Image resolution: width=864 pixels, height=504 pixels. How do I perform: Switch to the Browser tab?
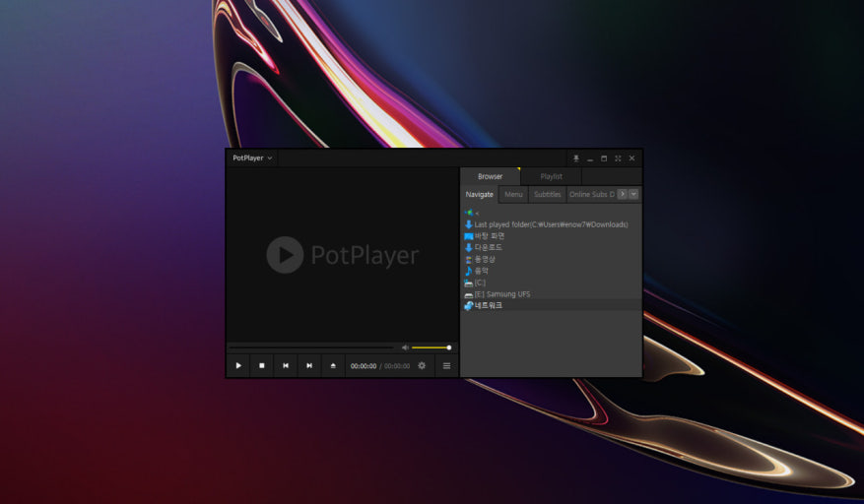click(x=490, y=177)
